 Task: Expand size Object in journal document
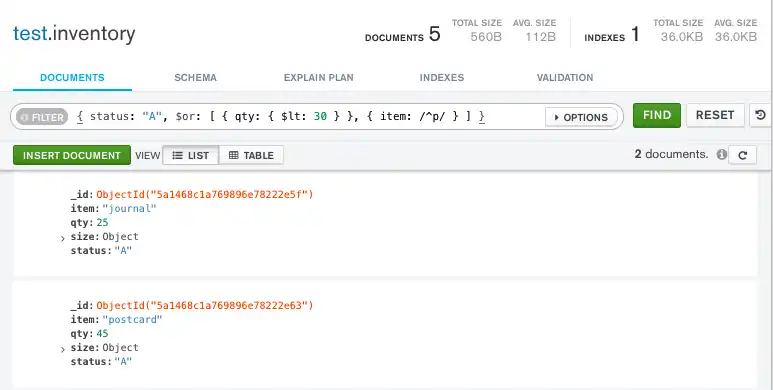pos(63,239)
